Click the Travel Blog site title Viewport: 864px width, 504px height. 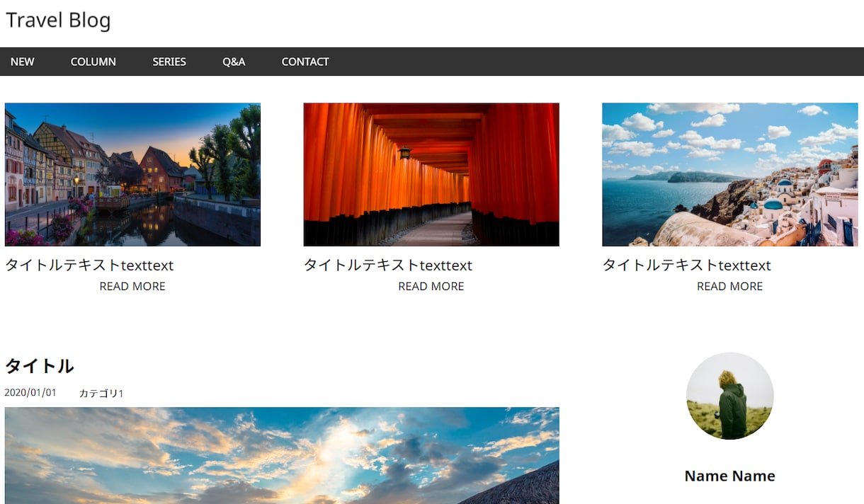58,21
